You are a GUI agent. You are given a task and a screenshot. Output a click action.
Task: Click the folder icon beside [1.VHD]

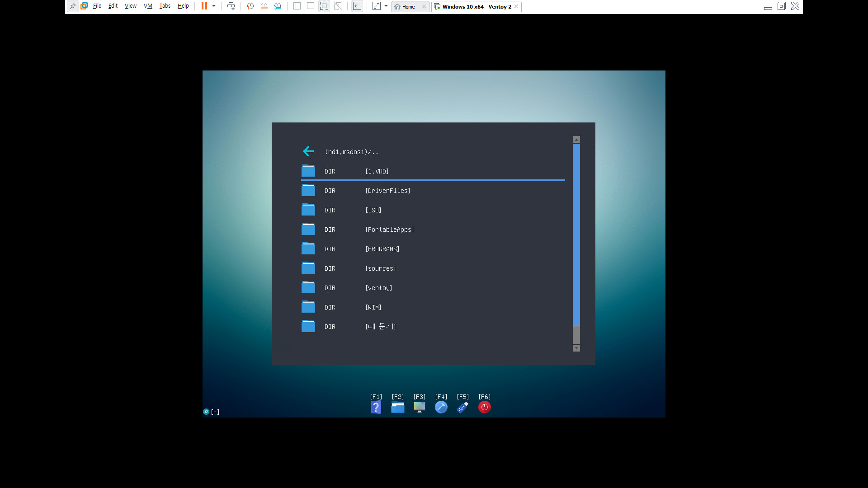(x=308, y=171)
